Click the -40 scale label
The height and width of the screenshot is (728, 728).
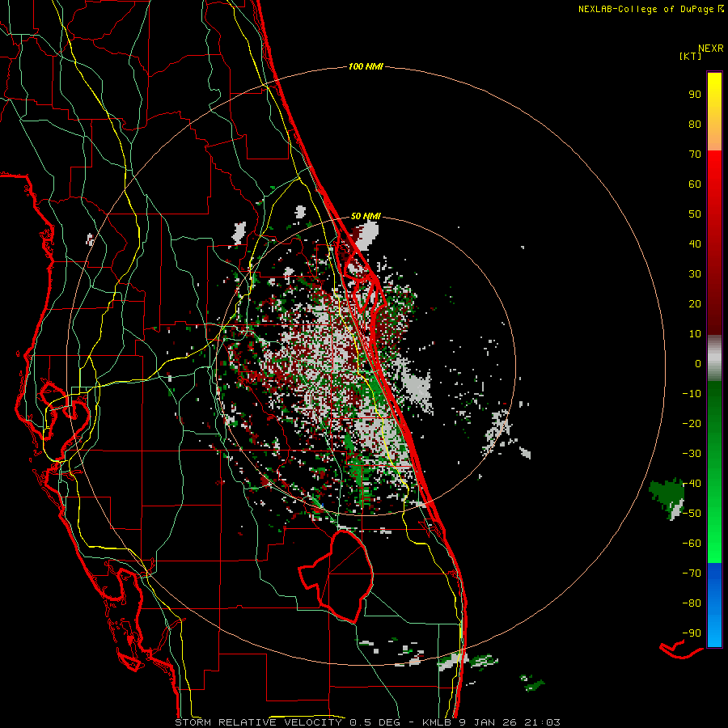[692, 484]
